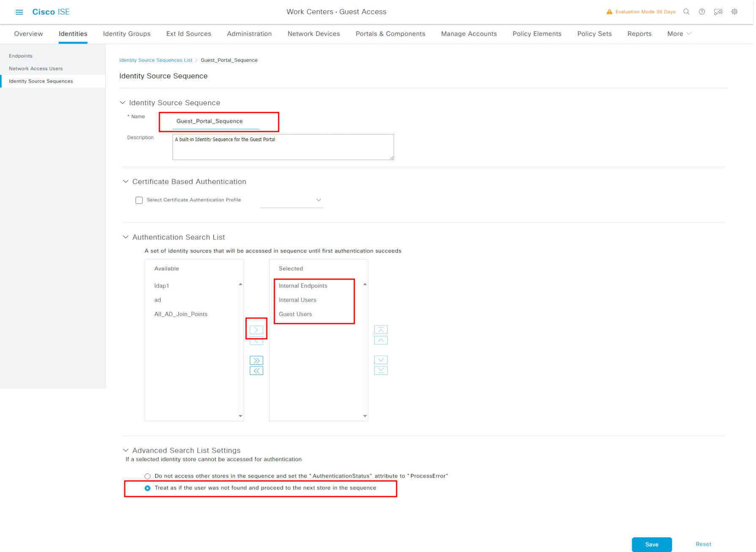The width and height of the screenshot is (756, 552).
Task: Open the hamburger navigation menu
Action: [19, 12]
